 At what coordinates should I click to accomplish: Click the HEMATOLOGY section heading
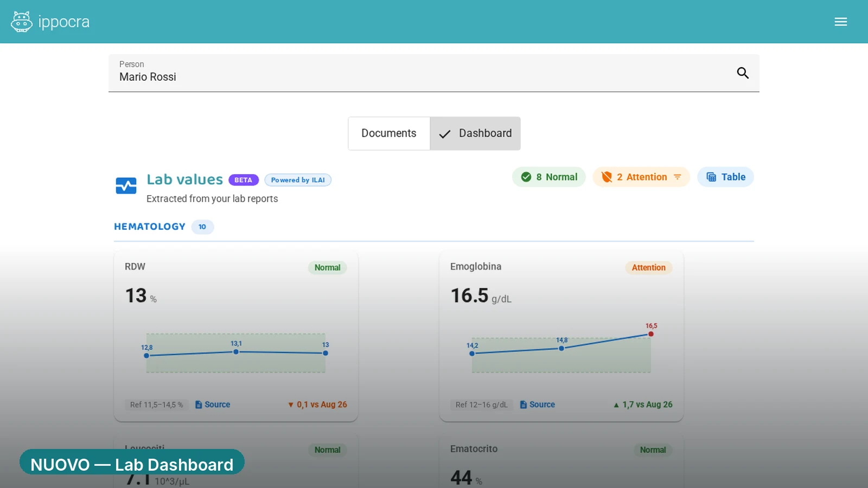[150, 227]
